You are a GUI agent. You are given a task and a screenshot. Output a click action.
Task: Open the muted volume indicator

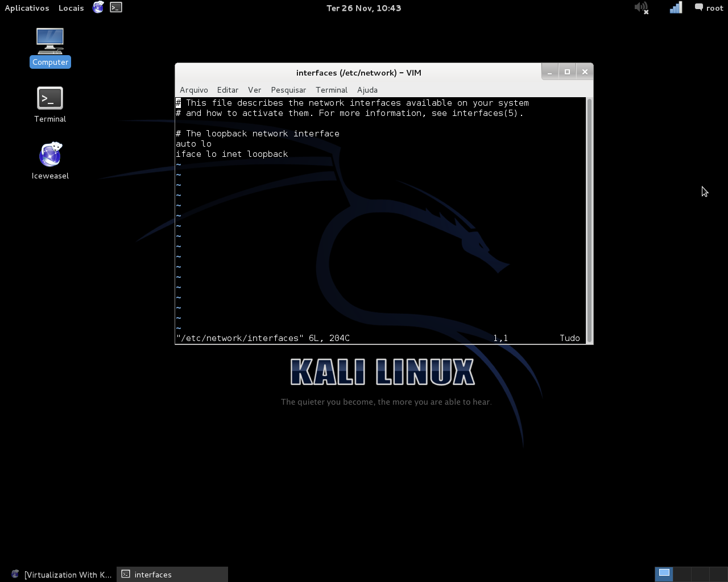(x=642, y=8)
